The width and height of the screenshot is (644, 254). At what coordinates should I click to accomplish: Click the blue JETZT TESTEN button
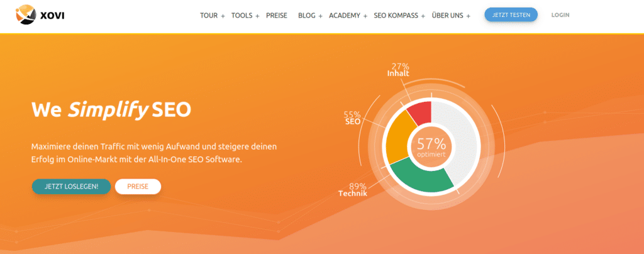coord(511,14)
